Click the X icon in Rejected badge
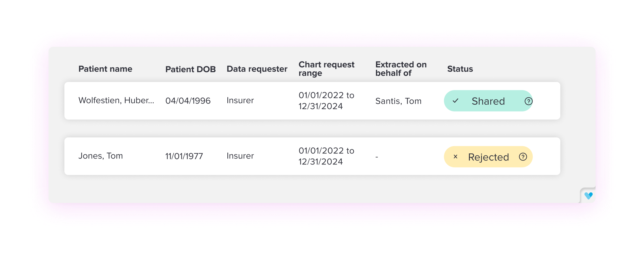The image size is (644, 253). [455, 157]
